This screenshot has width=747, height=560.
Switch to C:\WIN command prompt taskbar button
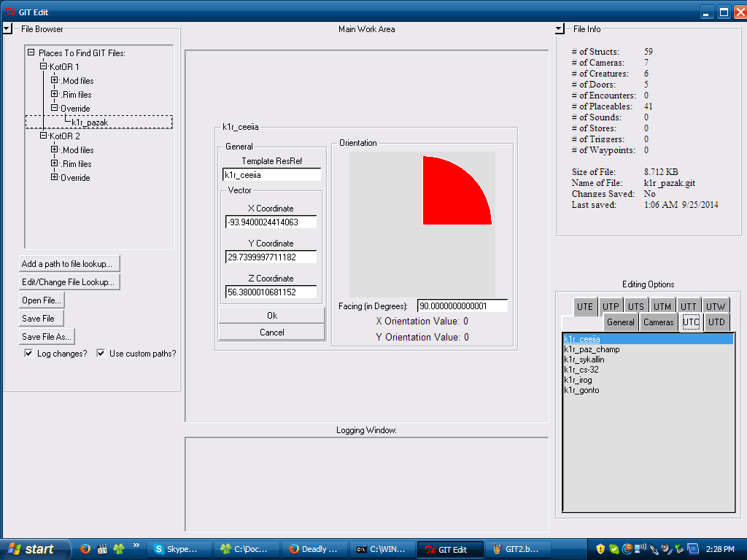[x=382, y=549]
